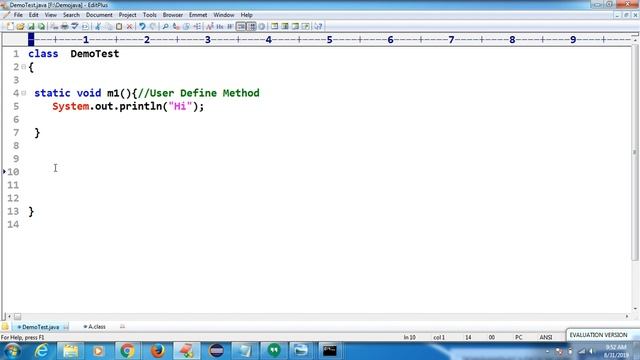Click the System keyword on line 5
Image resolution: width=640 pixels, height=360 pixels.
coord(71,107)
